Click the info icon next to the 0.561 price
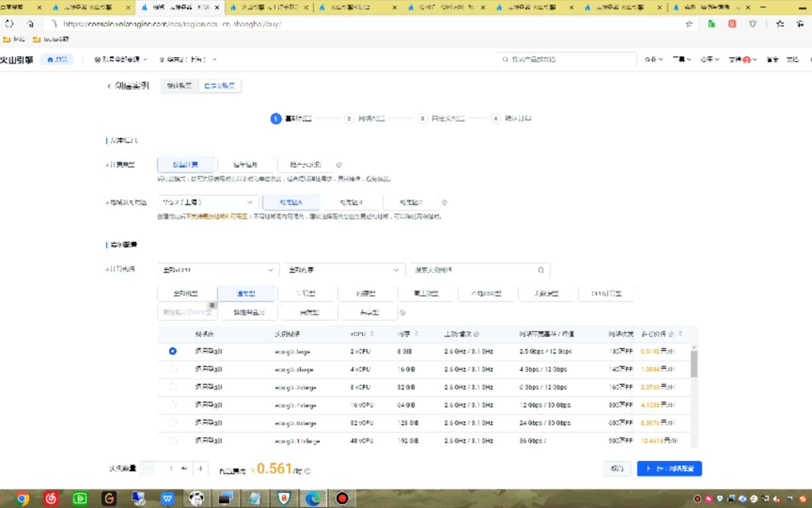Image resolution: width=812 pixels, height=508 pixels. tap(307, 471)
